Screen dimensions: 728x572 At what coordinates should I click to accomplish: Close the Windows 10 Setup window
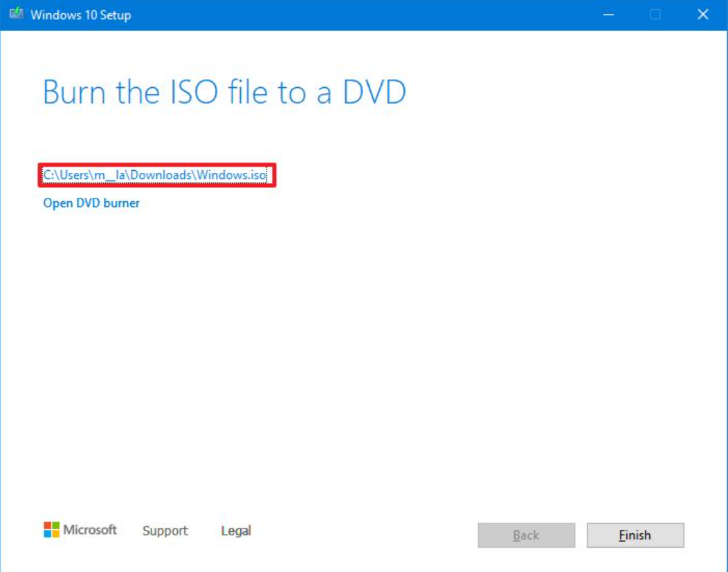[703, 15]
